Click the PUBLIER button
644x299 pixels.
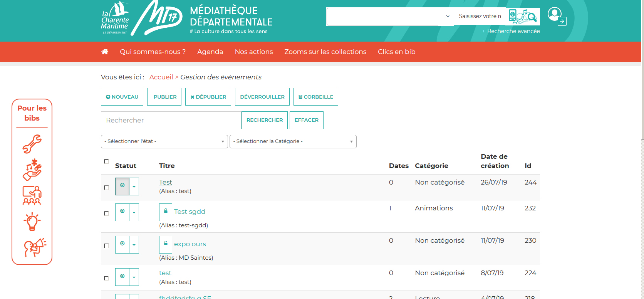(x=164, y=97)
